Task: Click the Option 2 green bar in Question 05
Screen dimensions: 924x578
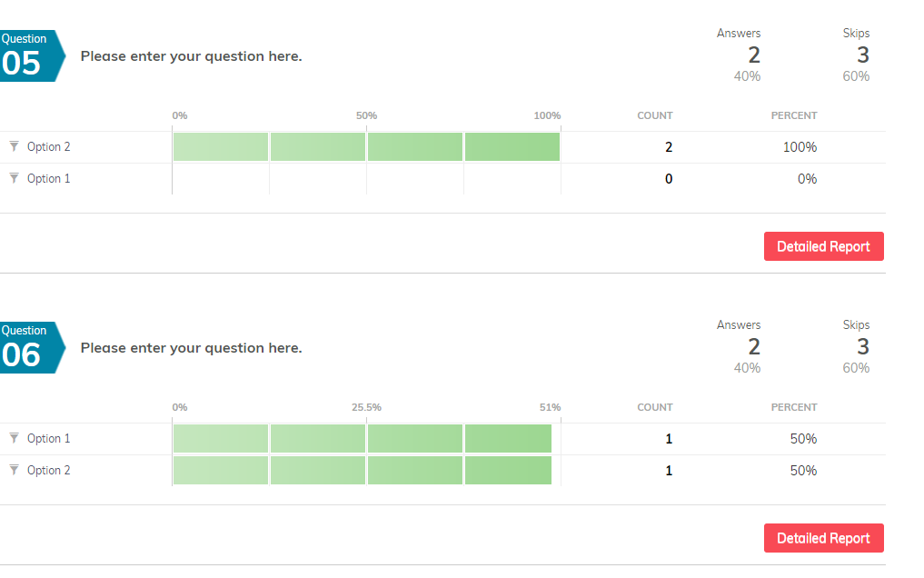Action: tap(366, 147)
